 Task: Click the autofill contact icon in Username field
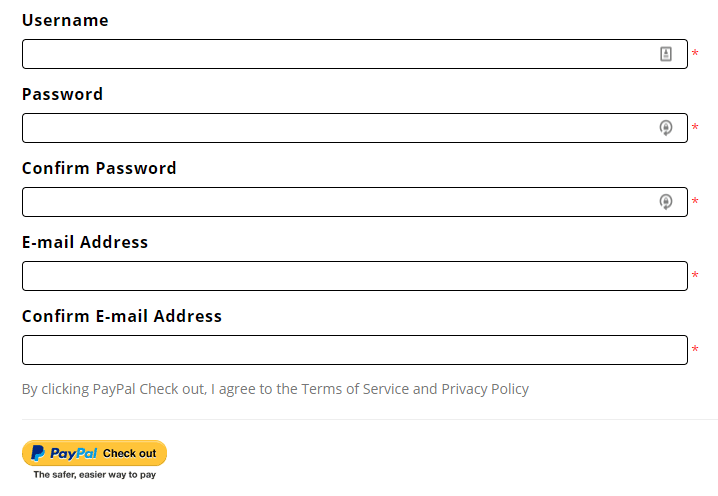[666, 54]
